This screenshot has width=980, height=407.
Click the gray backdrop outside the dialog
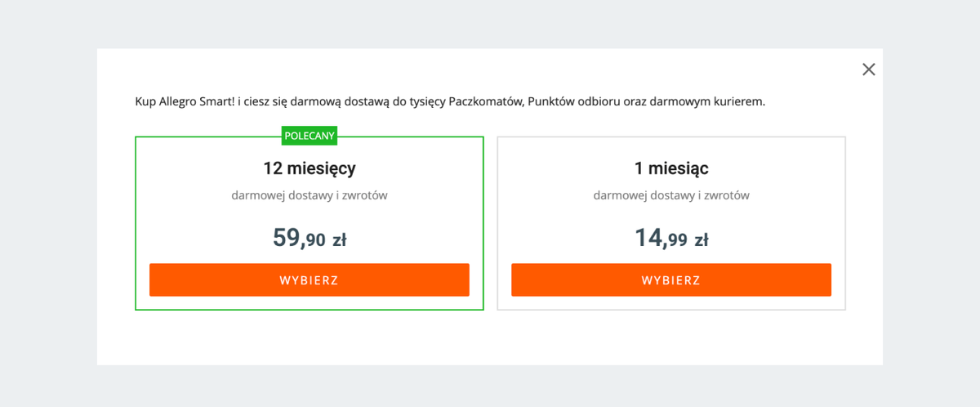47,204
